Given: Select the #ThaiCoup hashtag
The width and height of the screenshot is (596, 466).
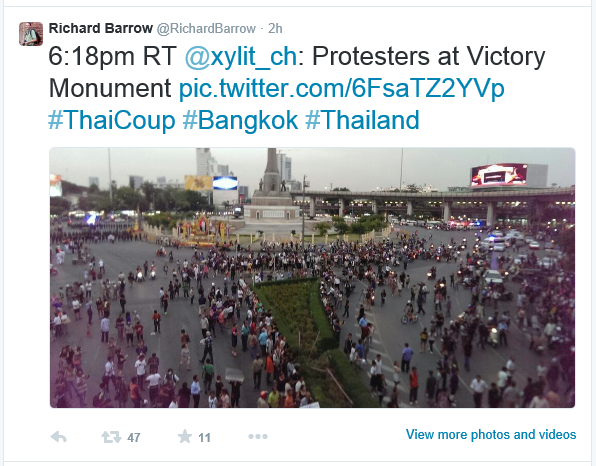Looking at the screenshot, I should tap(112, 120).
